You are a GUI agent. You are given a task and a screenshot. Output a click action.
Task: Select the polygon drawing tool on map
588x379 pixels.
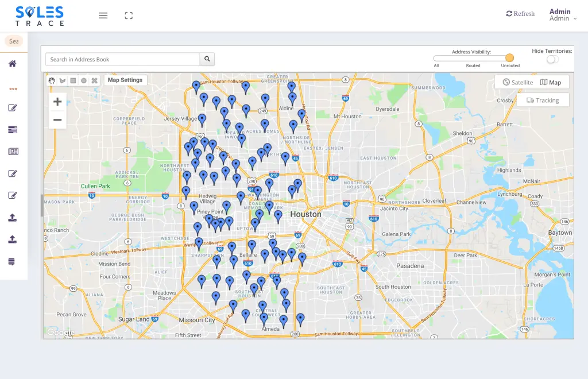63,80
